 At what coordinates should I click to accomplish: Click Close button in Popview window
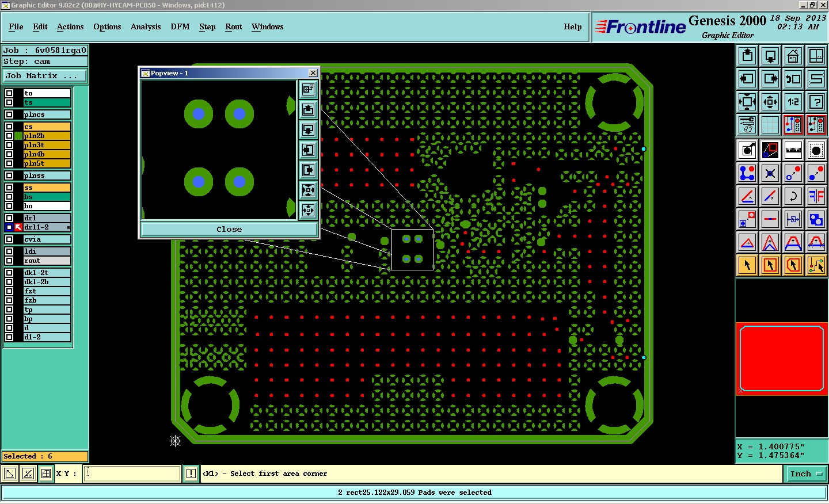coord(229,229)
